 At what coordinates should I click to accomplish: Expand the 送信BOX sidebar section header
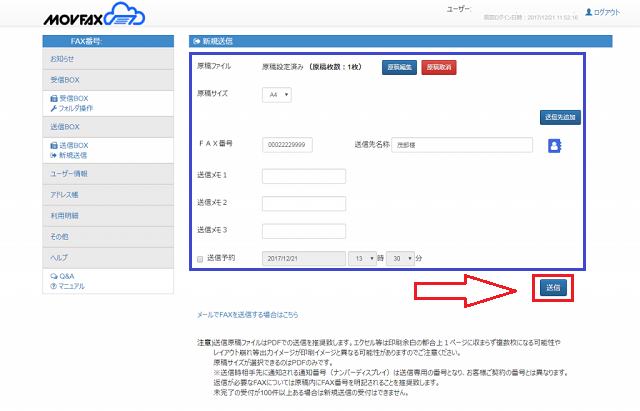pos(108,127)
